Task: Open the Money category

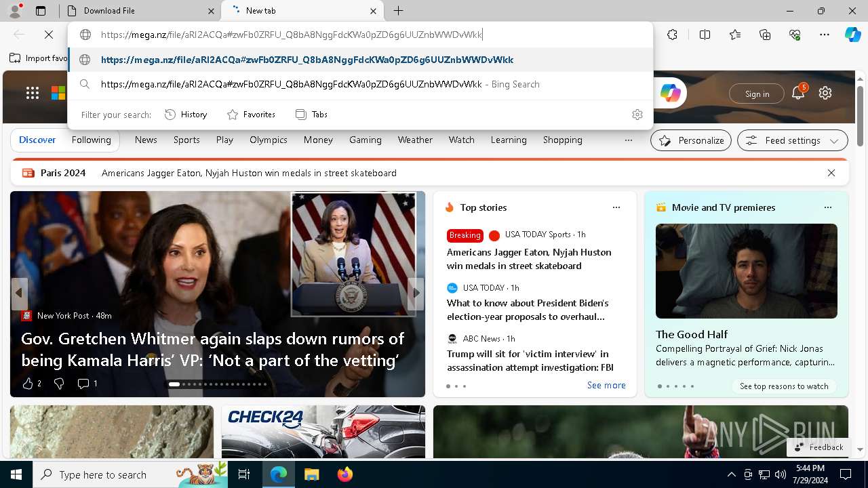Action: click(318, 140)
